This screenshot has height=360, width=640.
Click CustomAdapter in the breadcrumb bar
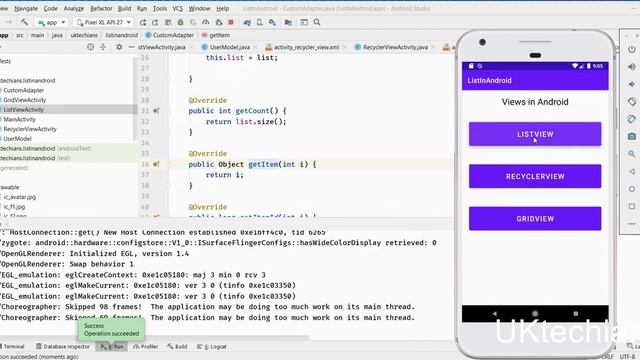coord(169,35)
